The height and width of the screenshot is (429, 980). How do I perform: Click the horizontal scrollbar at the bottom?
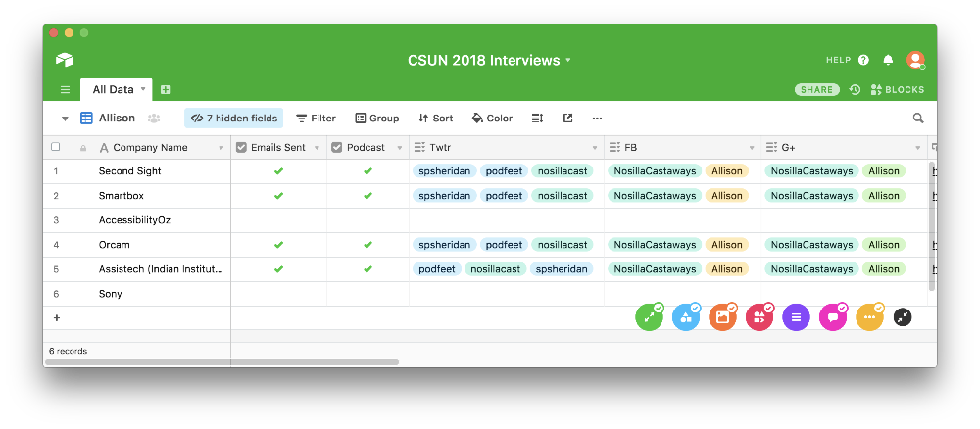pos(221,362)
